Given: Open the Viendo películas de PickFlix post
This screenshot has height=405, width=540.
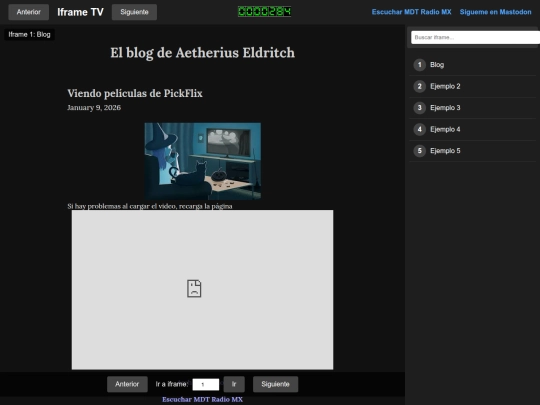Looking at the screenshot, I should [135, 93].
